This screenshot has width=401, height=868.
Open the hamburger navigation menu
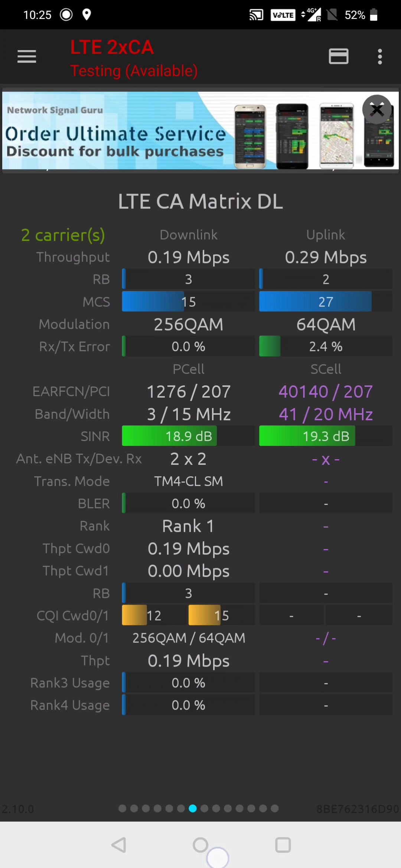[x=27, y=56]
